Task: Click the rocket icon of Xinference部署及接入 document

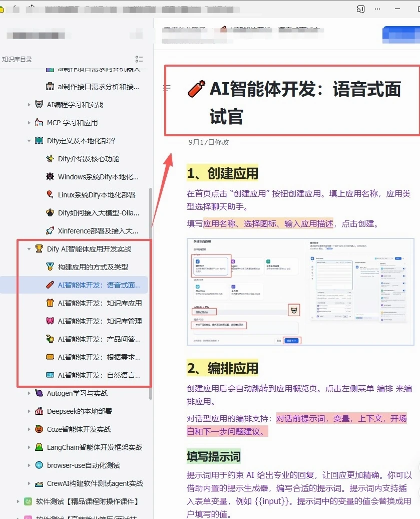Action: click(50, 231)
